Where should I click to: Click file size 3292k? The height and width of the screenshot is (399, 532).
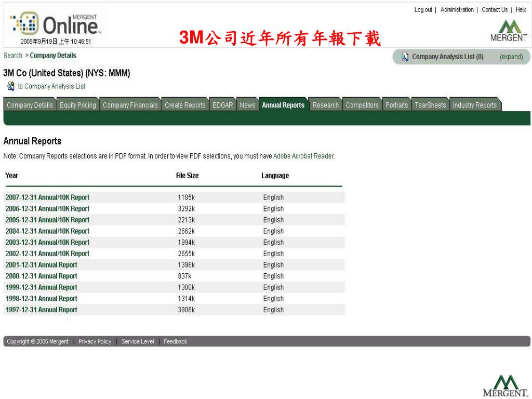click(x=187, y=208)
